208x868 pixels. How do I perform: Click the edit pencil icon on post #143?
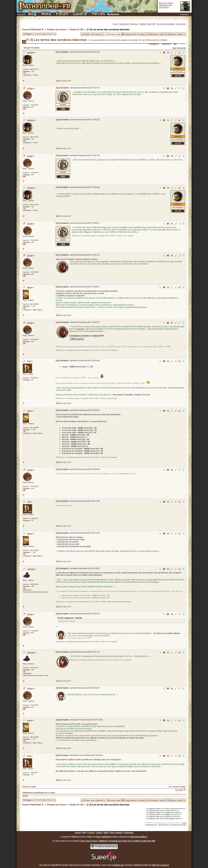pyautogui.click(x=171, y=120)
